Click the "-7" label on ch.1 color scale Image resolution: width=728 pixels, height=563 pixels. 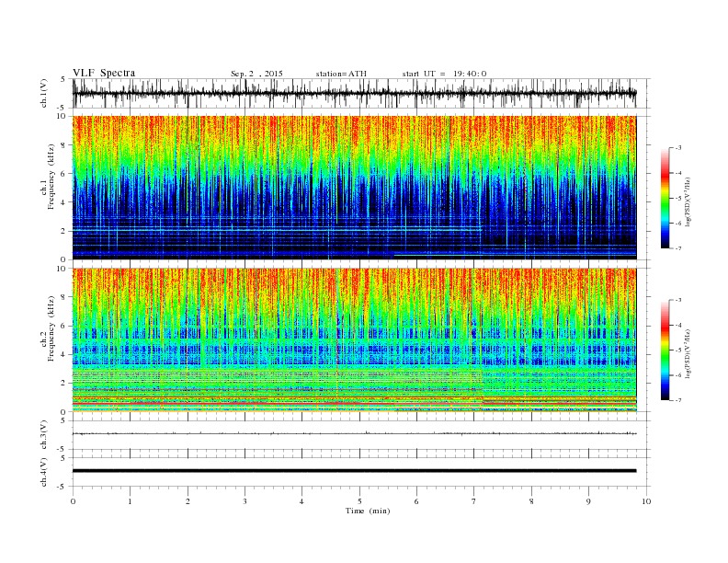678,248
